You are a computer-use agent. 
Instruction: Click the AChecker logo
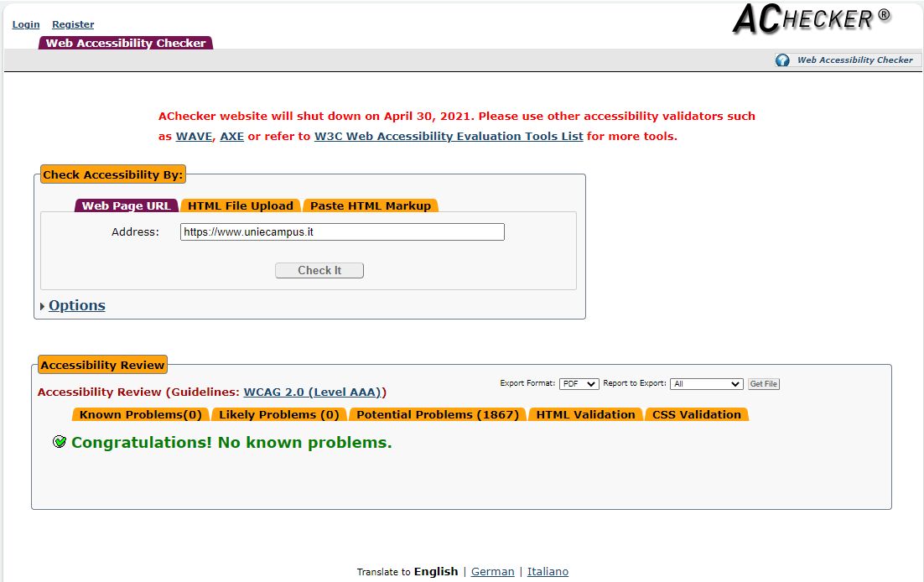pyautogui.click(x=812, y=19)
